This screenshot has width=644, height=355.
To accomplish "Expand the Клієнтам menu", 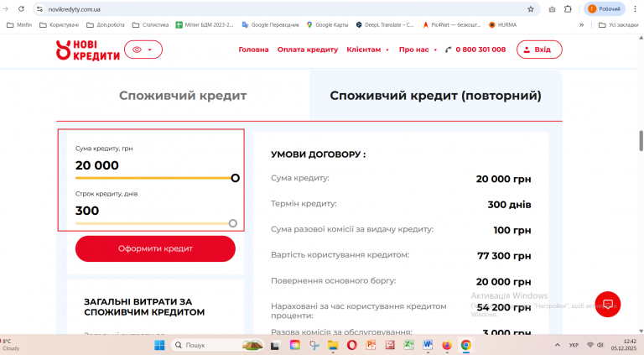I will [367, 50].
